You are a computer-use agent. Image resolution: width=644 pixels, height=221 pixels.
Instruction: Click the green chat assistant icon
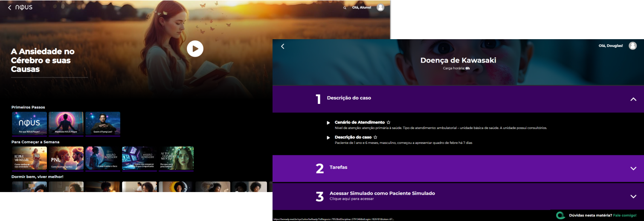(x=560, y=215)
